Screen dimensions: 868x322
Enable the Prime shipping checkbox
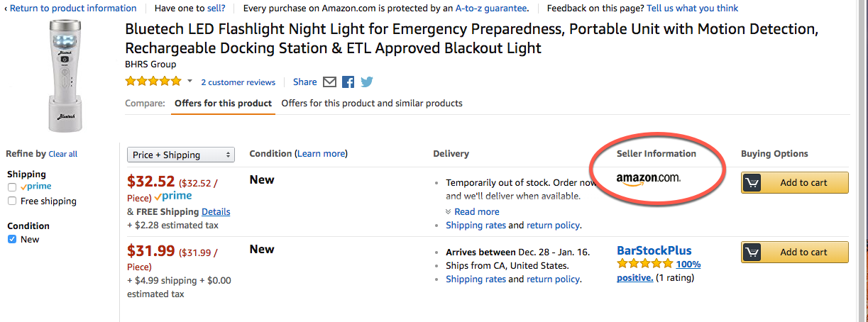pos(12,187)
